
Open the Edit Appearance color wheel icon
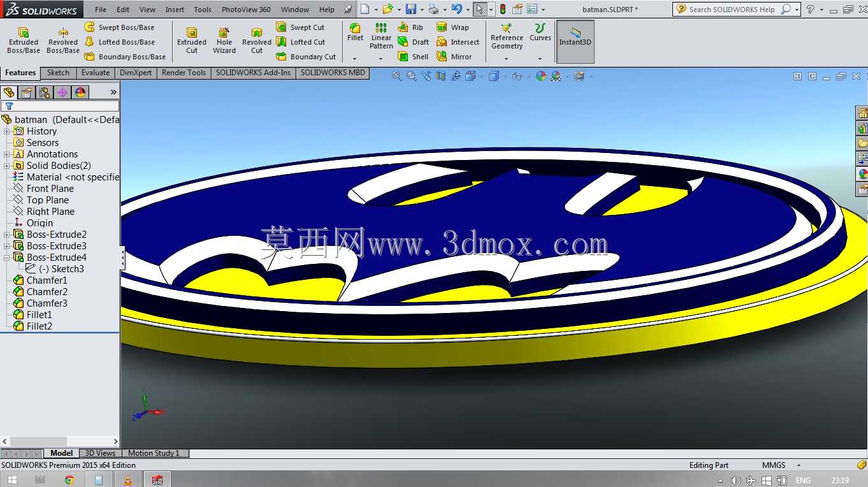541,76
